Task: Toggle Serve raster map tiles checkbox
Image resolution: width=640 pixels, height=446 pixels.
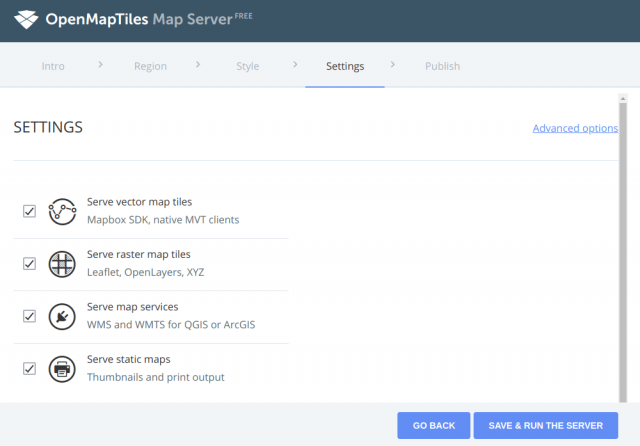Action: coord(29,264)
